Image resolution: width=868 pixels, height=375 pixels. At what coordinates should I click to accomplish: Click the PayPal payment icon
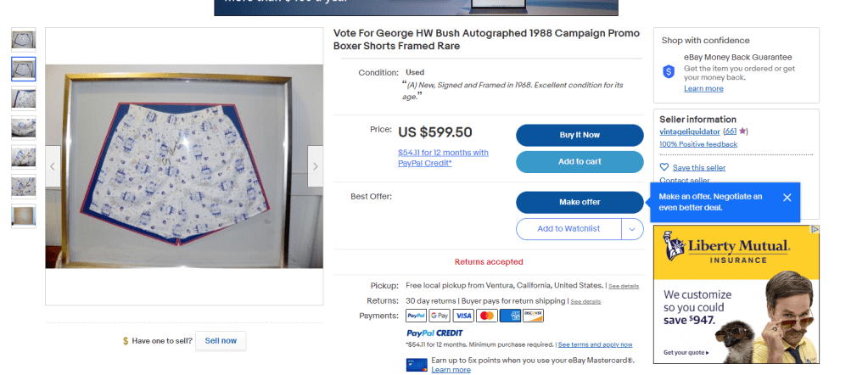tap(416, 316)
